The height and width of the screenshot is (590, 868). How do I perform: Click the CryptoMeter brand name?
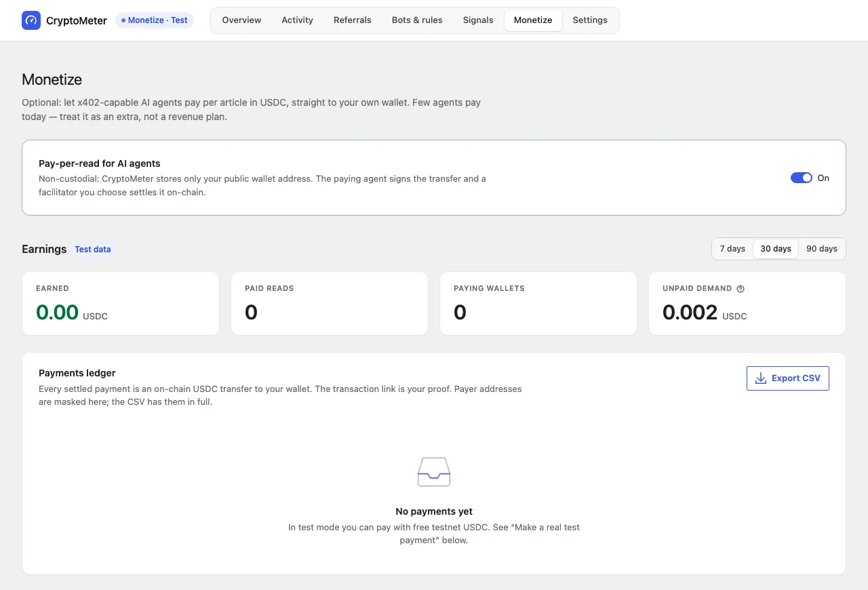click(77, 21)
